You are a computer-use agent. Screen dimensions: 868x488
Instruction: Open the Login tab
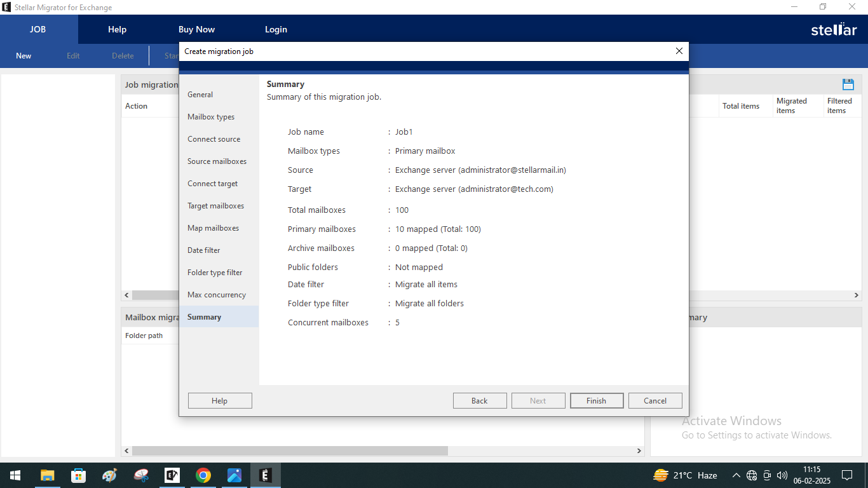(276, 29)
